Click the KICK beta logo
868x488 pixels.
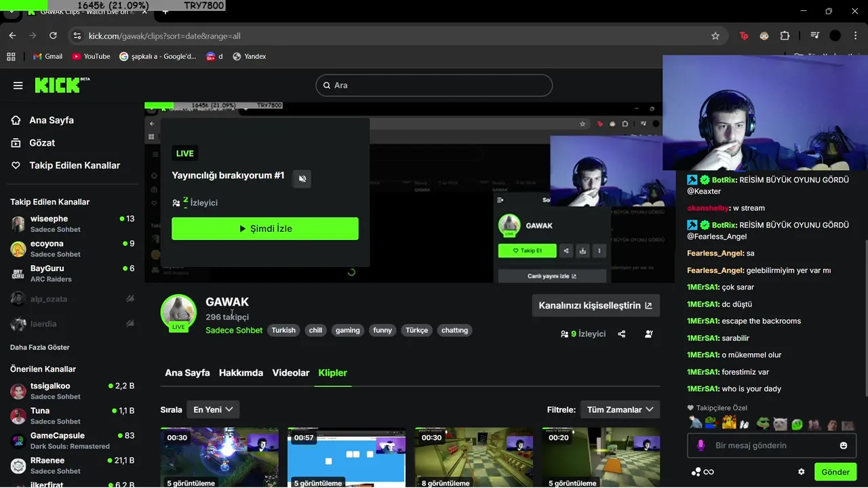tap(62, 85)
